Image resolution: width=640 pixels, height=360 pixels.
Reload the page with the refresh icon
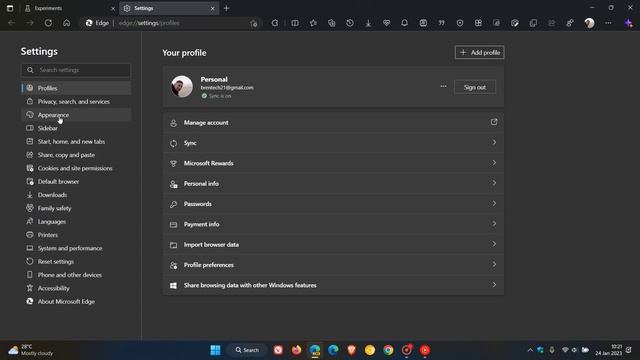click(48, 23)
